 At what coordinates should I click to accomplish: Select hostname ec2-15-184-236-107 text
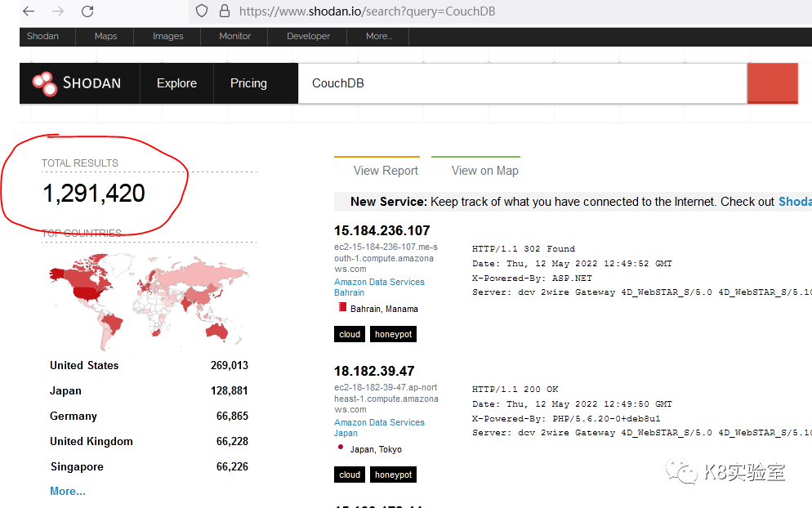386,258
